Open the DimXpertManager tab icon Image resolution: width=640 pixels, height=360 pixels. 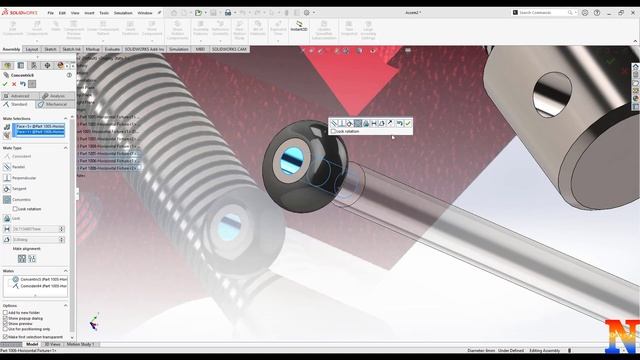coord(47,65)
